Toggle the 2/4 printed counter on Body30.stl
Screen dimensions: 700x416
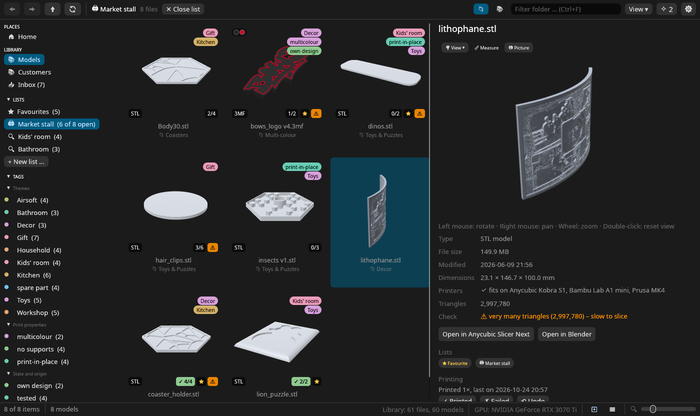point(211,113)
